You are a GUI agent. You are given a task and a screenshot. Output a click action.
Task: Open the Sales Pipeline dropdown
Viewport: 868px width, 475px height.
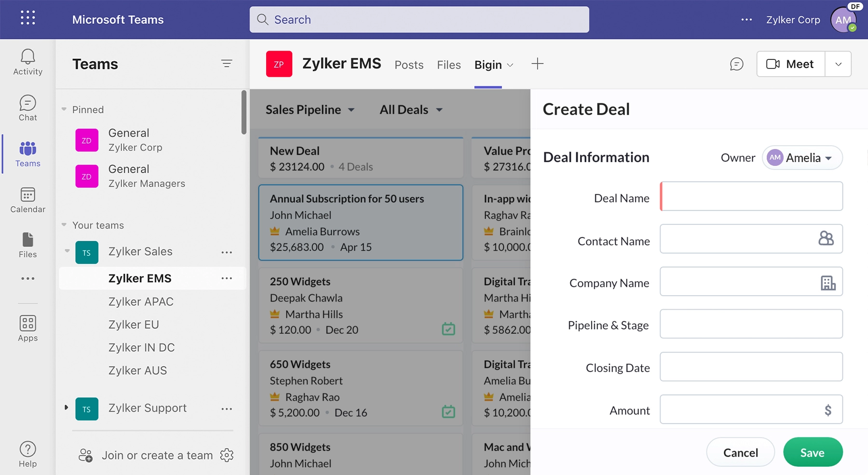click(x=310, y=110)
